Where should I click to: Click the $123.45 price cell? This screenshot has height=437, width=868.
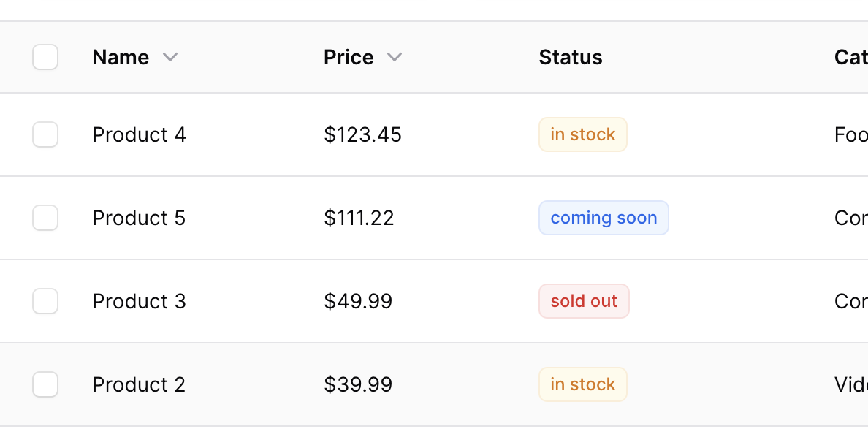pyautogui.click(x=362, y=134)
